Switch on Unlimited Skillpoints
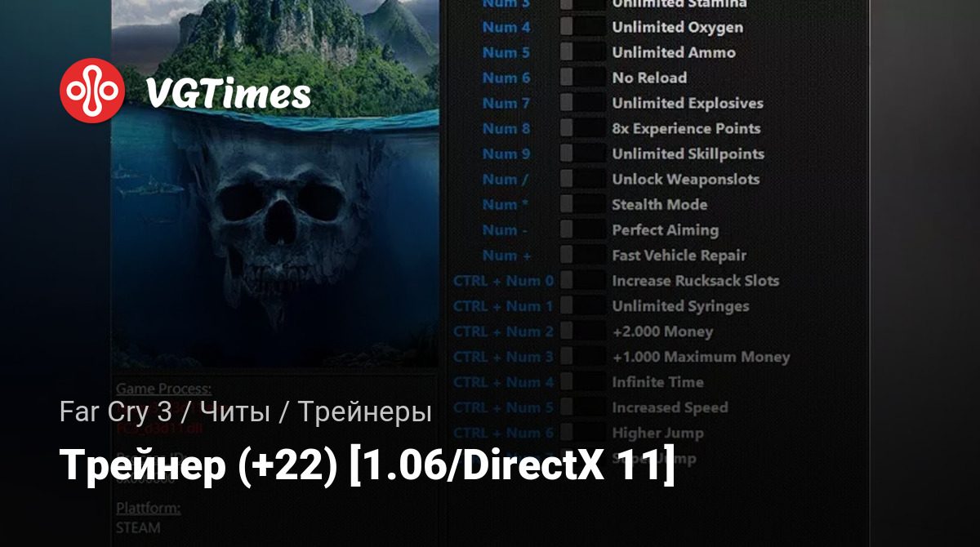Viewport: 980px width, 547px height. point(582,153)
